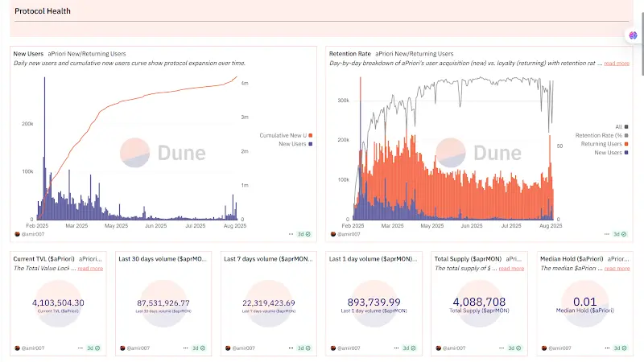Viewport: 644px width, 362px height.
Task: Select the 4,103,504.30 TVL value
Action: 58,303
